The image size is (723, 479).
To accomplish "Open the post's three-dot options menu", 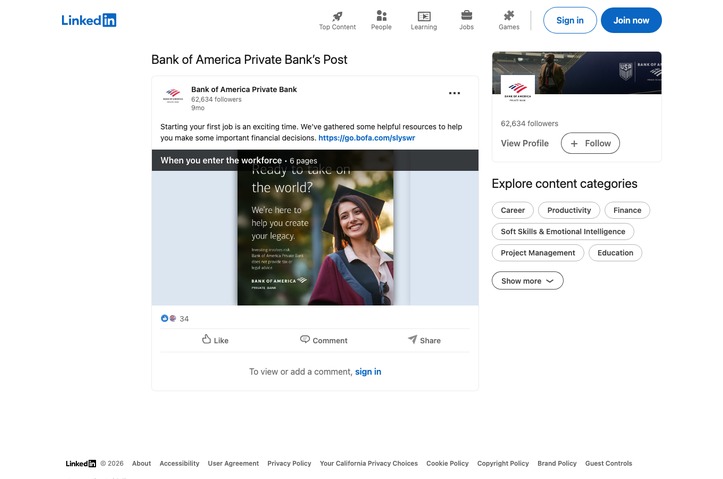I will point(454,93).
